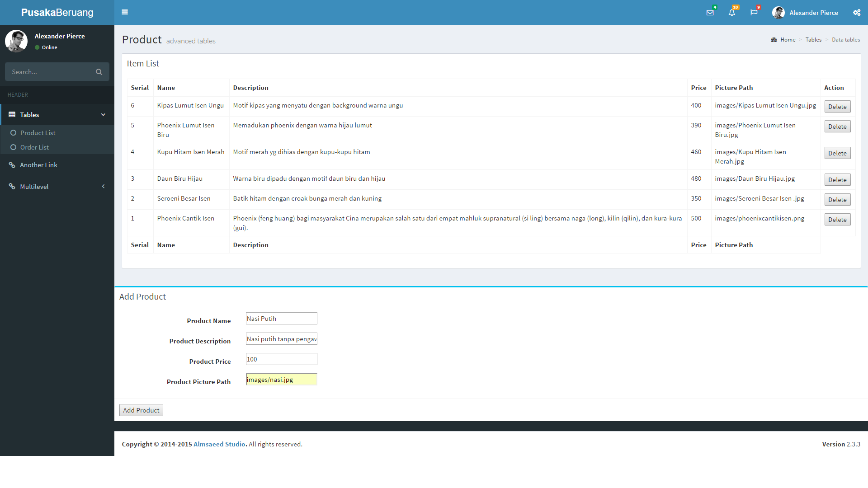Click sidebar profile photo of Alexander Pierce
The image size is (868, 488).
click(16, 41)
